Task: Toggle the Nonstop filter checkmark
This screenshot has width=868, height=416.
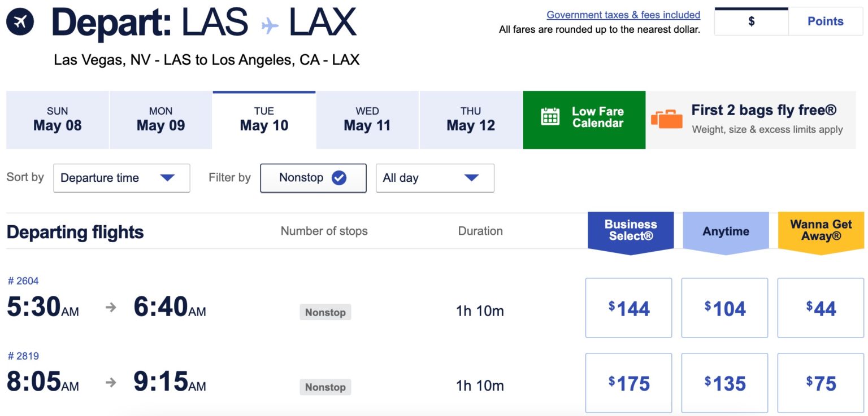Action: pos(338,178)
